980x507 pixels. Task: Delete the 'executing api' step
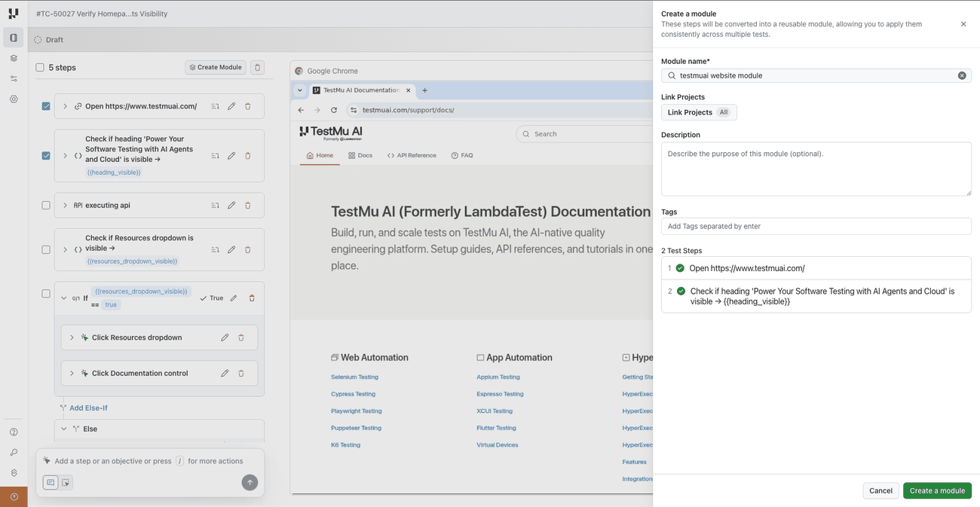click(247, 205)
